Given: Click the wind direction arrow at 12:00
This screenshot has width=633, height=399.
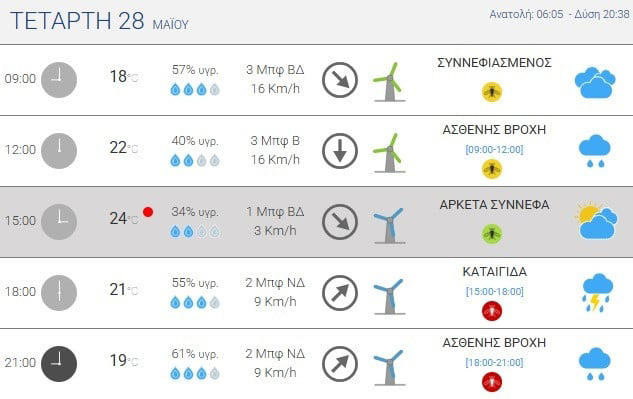Looking at the screenshot, I should [x=340, y=151].
